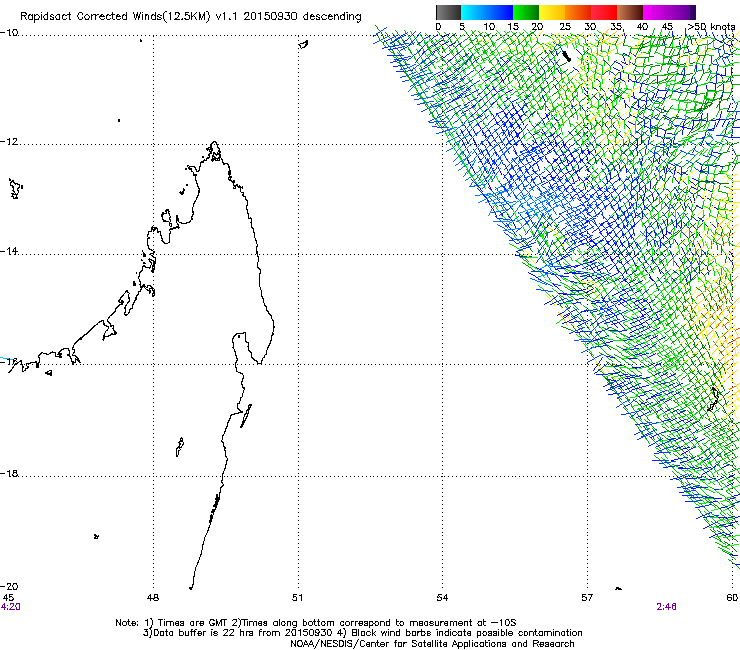Click the red 30–35 knots legend swatch

pos(604,12)
